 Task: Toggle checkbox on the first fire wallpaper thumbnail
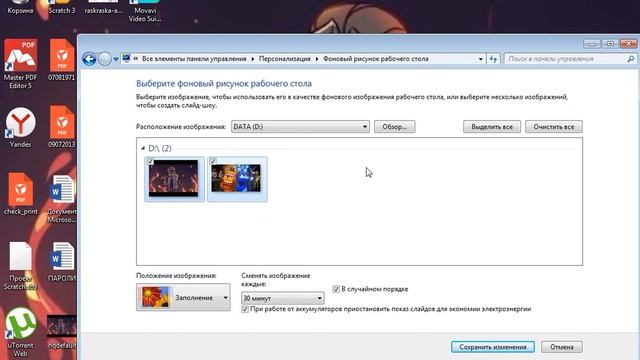tap(150, 161)
